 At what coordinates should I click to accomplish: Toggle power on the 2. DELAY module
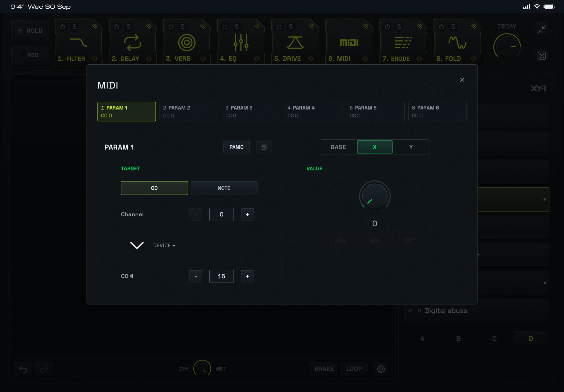coord(117,27)
